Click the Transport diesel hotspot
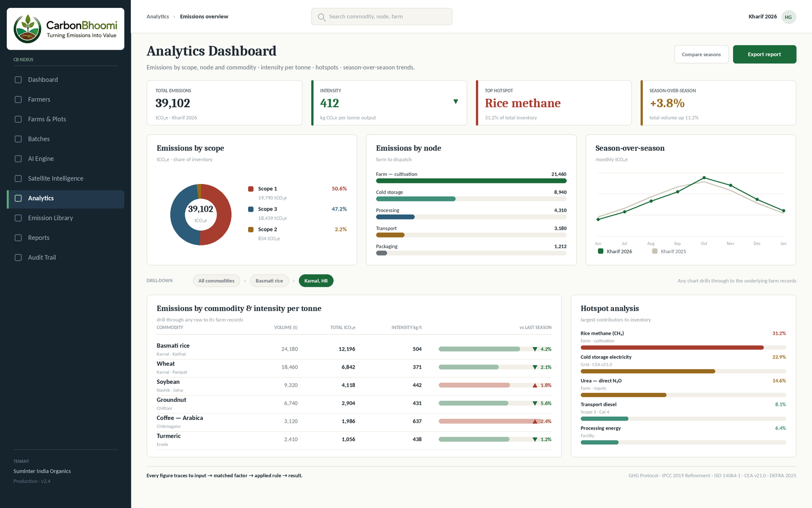Viewport: 812px width, 508px height. pos(683,411)
